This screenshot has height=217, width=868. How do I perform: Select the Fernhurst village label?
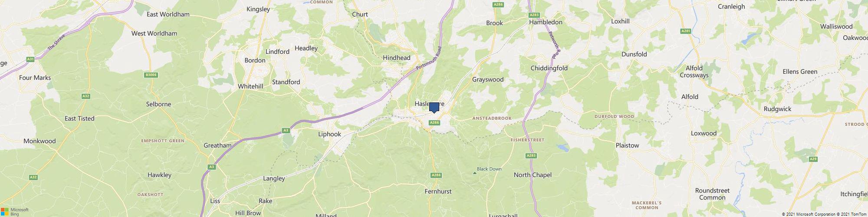[438, 191]
